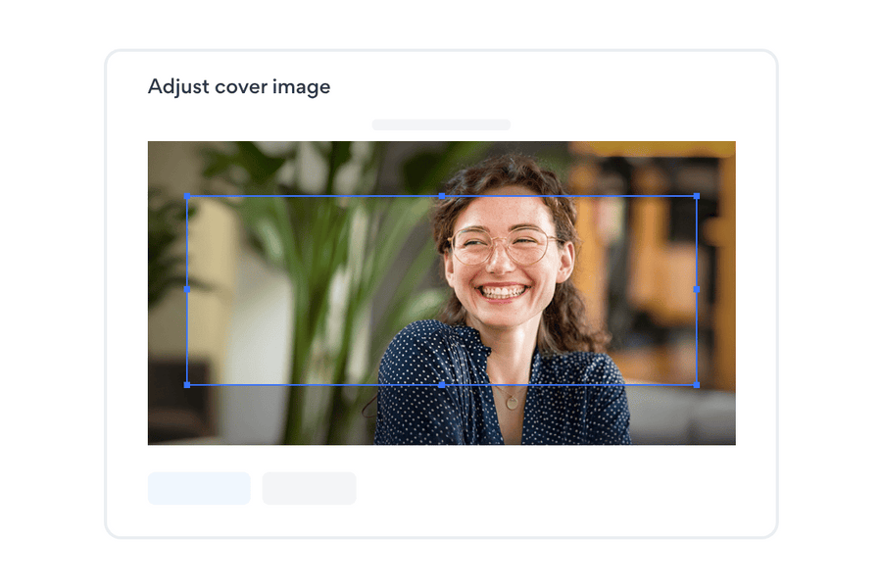Click the bottom-center crop handle
The width and height of the screenshot is (882, 588).
click(441, 384)
